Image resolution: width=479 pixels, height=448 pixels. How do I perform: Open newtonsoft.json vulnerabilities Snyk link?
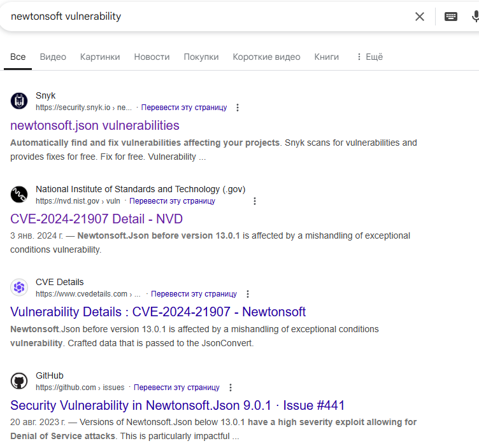[95, 125]
